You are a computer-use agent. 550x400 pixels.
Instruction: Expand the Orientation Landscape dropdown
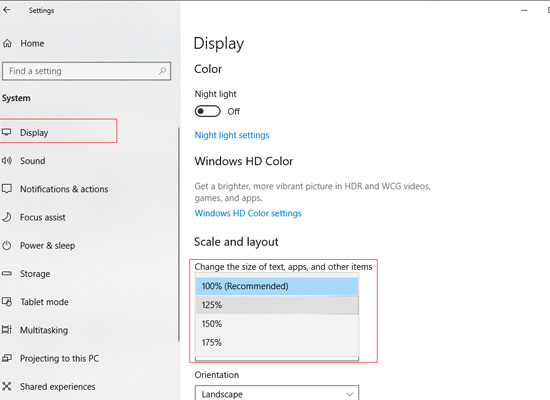pos(277,394)
